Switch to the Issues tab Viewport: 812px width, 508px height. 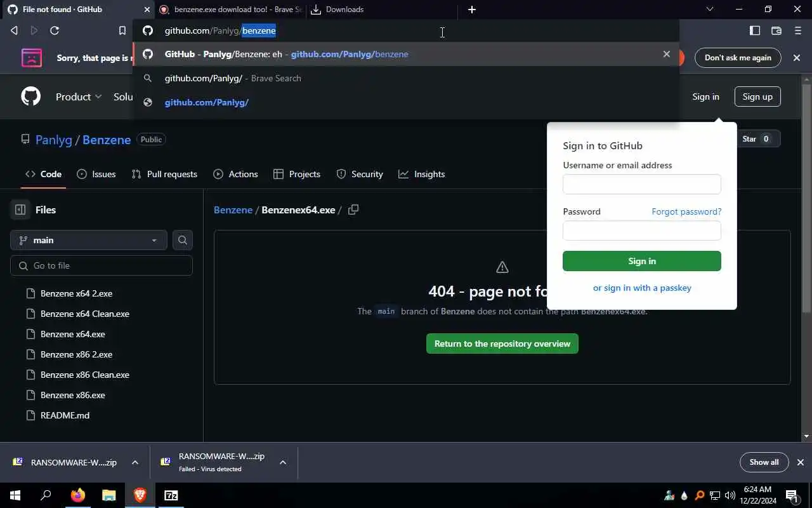point(96,174)
